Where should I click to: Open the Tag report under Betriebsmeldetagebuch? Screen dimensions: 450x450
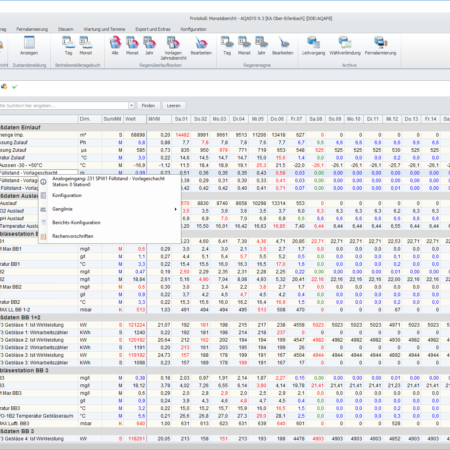68,46
